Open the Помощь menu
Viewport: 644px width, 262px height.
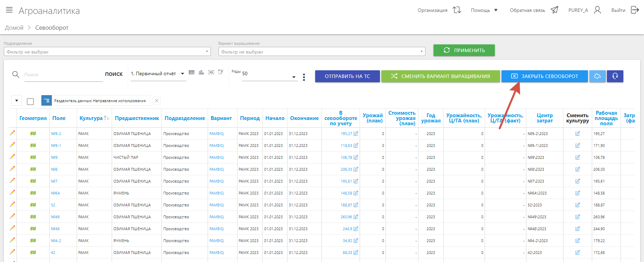coord(484,10)
